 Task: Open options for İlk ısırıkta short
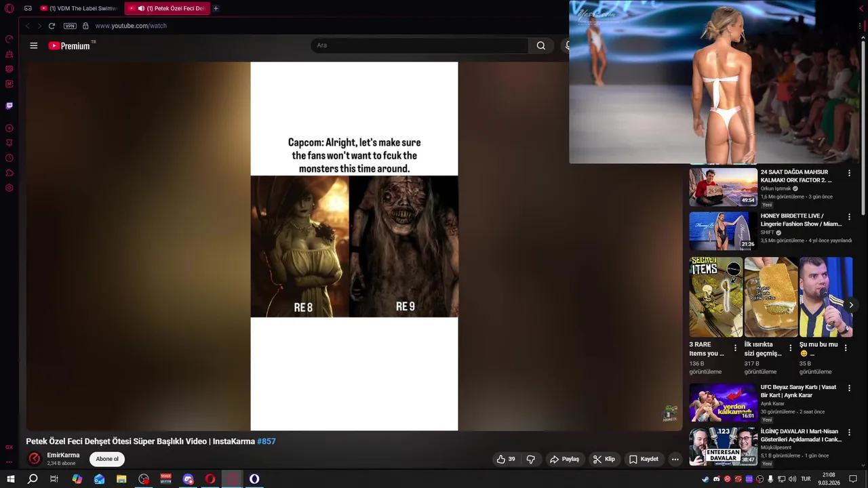tap(790, 348)
